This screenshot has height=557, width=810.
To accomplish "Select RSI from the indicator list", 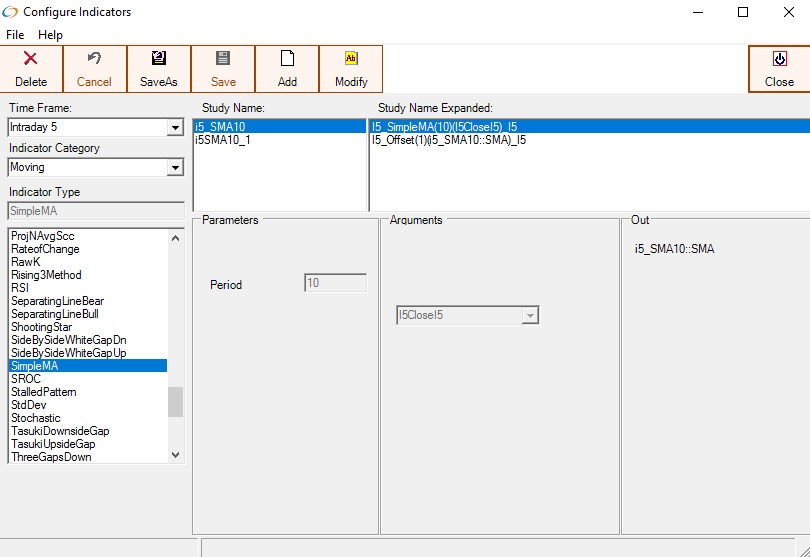I will 20,288.
